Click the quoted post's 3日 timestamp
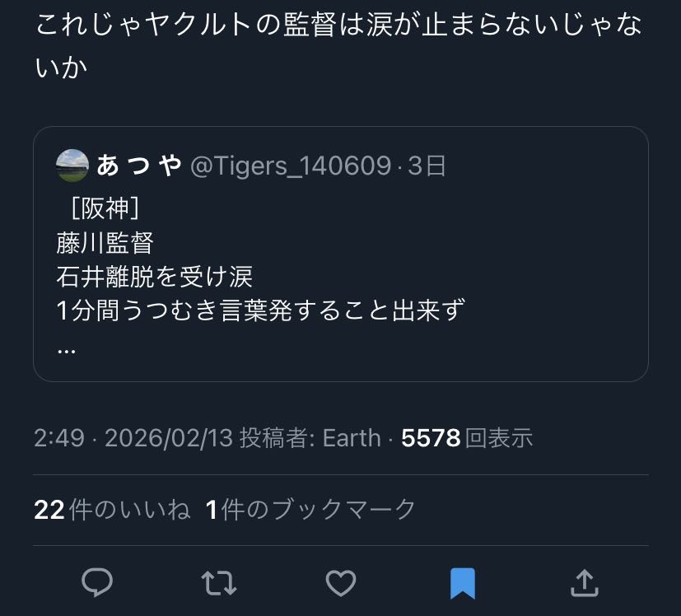The width and height of the screenshot is (681, 616). (427, 166)
